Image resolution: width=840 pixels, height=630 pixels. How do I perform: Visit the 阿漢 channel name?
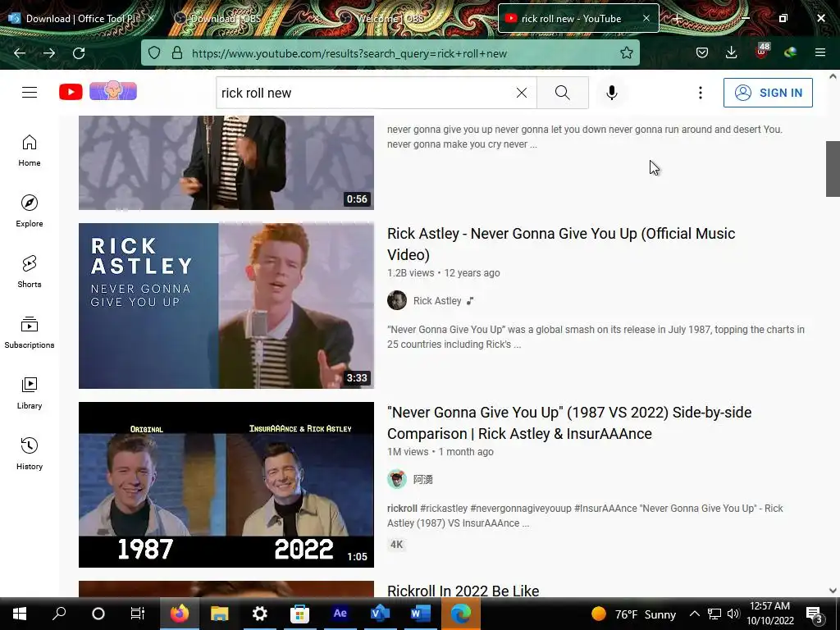pyautogui.click(x=423, y=479)
